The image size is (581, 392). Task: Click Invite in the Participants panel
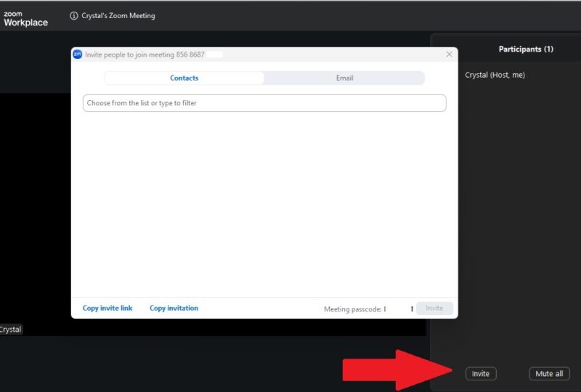click(x=481, y=373)
